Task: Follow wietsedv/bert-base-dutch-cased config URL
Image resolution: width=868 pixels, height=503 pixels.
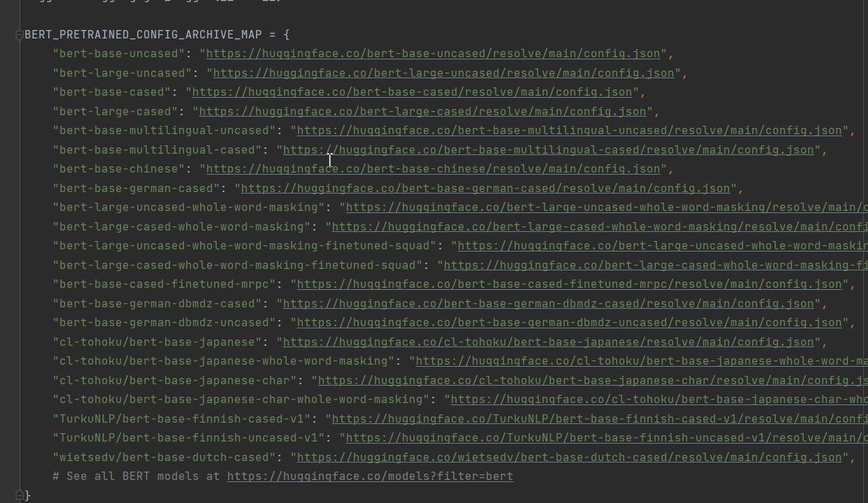Action: (x=570, y=458)
